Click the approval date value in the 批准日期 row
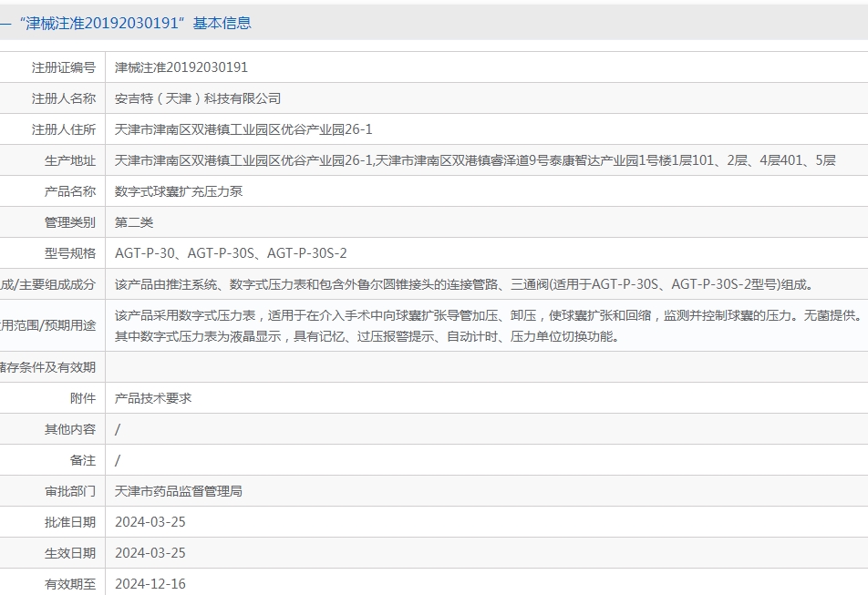The width and height of the screenshot is (868, 595). (x=150, y=522)
